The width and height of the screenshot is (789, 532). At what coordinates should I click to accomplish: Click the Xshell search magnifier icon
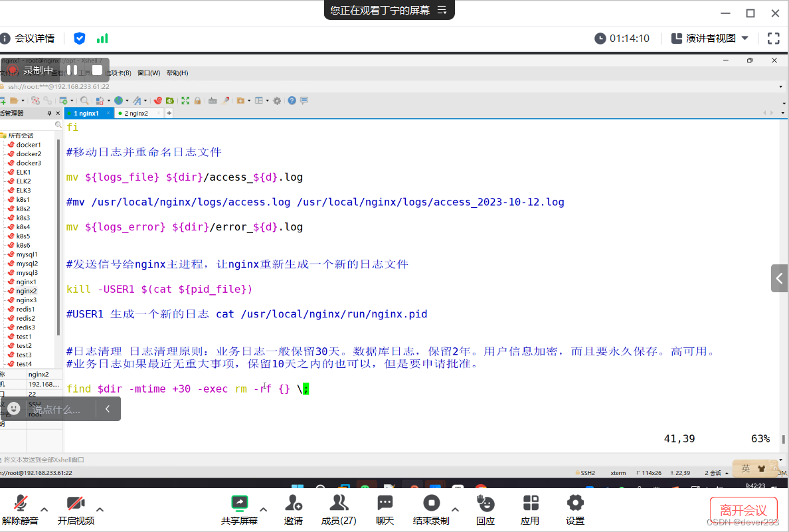(x=84, y=101)
